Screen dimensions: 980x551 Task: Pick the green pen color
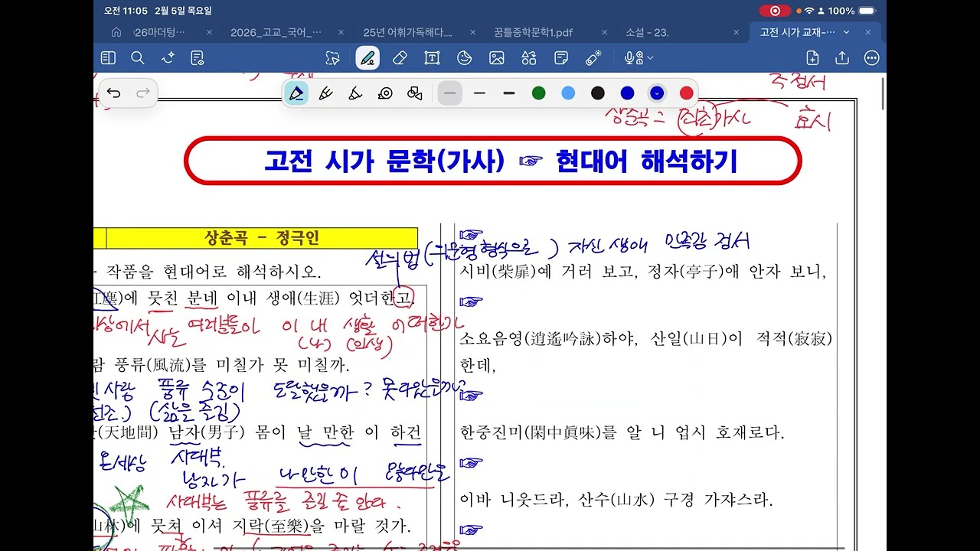[539, 93]
